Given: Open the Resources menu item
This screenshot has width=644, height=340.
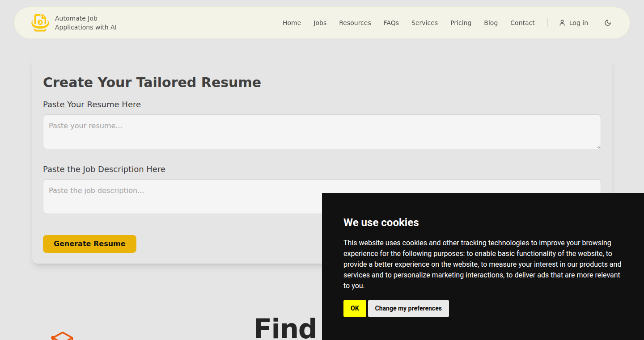Looking at the screenshot, I should click(355, 23).
